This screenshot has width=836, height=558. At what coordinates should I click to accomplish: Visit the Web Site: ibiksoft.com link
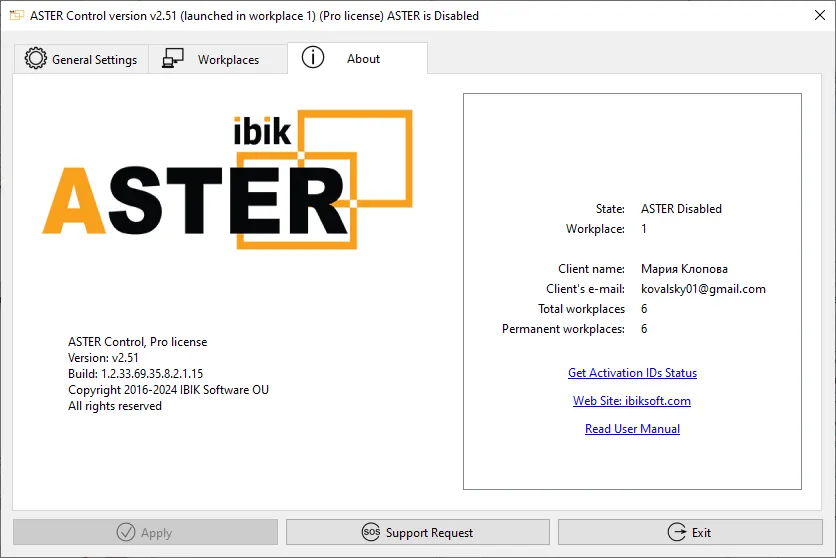coord(632,401)
